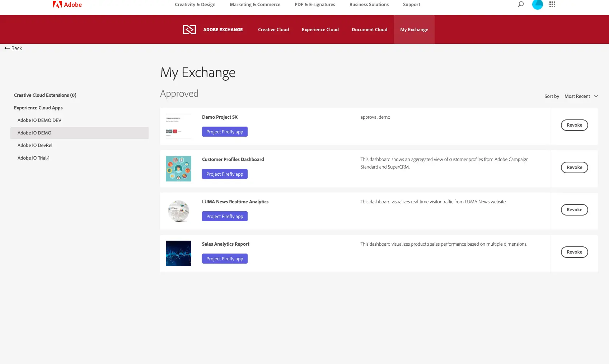Select the Experience Cloud tab
This screenshot has width=609, height=364.
click(320, 29)
